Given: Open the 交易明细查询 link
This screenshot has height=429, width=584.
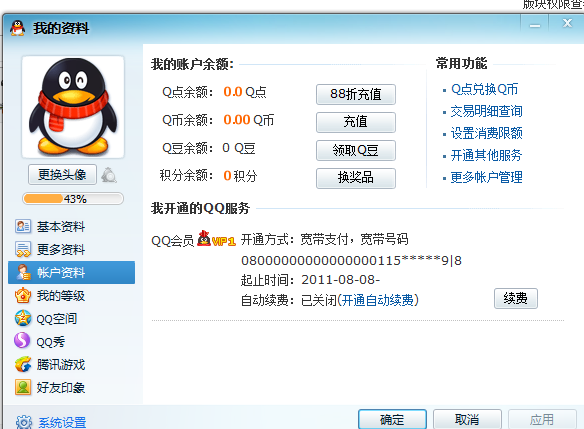Looking at the screenshot, I should point(487,111).
